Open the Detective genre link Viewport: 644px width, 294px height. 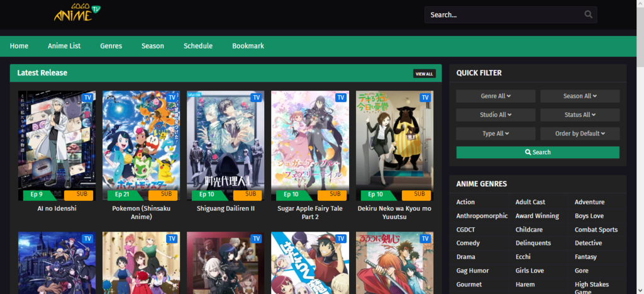[588, 244]
